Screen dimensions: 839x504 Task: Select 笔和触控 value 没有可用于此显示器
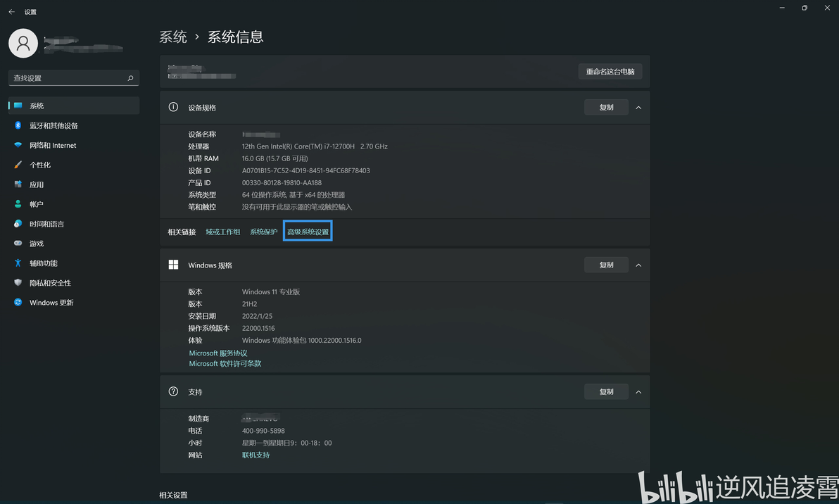click(x=296, y=207)
